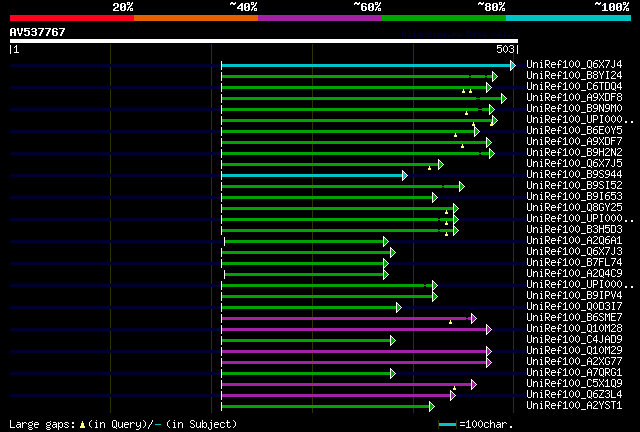Click the white AV537767 query sequence bar

pyautogui.click(x=264, y=41)
